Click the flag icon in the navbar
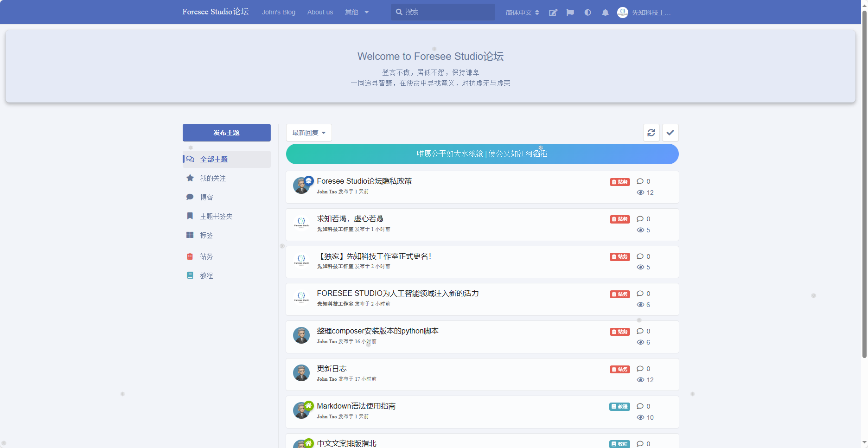This screenshot has width=868, height=448. point(570,13)
